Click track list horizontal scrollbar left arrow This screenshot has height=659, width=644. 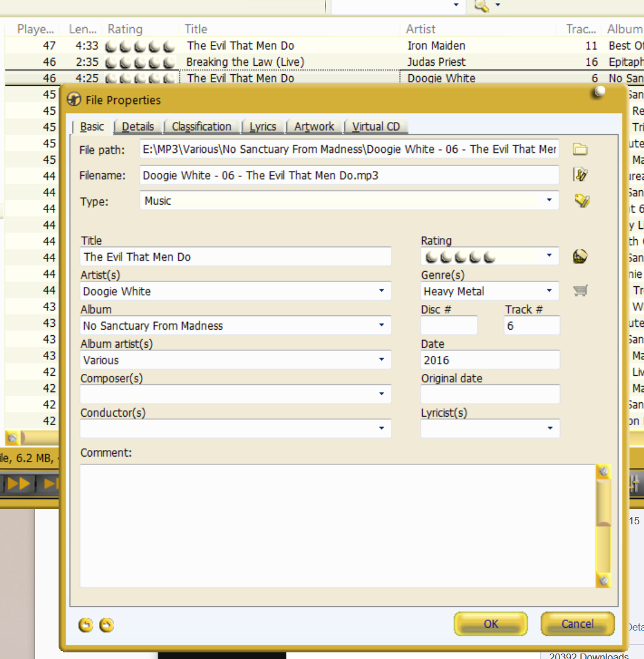(x=12, y=439)
